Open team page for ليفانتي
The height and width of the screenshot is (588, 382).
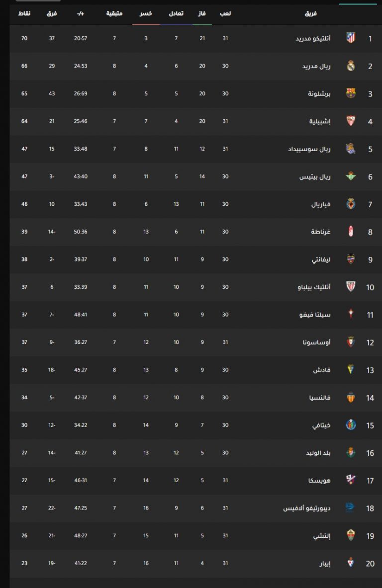coord(321,259)
